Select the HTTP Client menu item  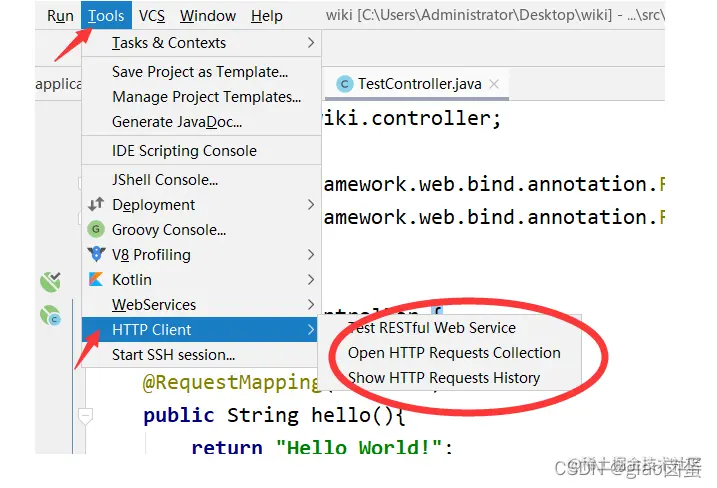coord(201,330)
